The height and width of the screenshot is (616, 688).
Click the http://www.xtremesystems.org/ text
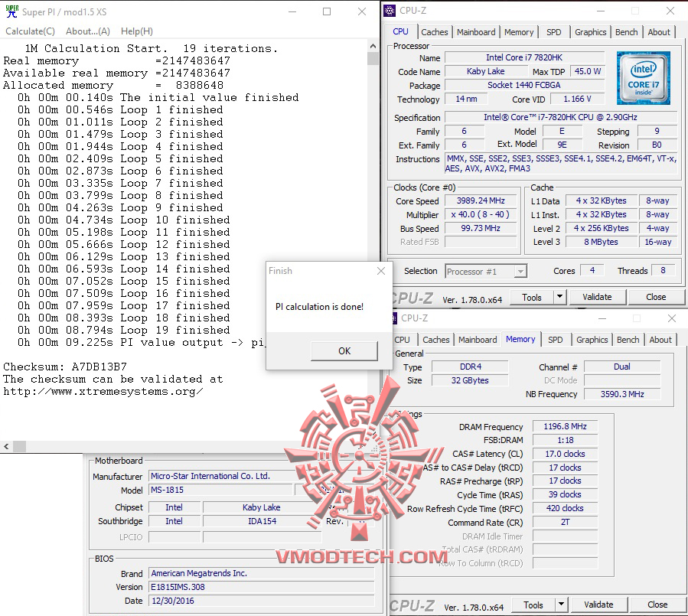[103, 391]
